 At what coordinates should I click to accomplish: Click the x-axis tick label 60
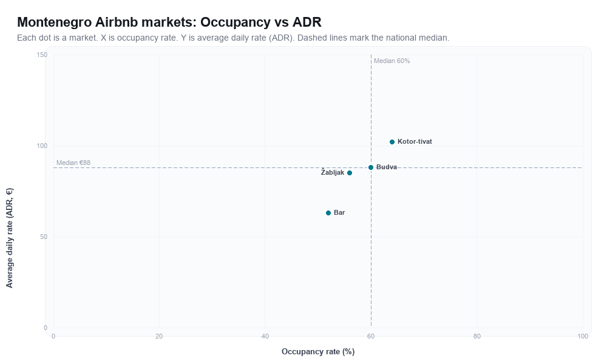tap(371, 337)
